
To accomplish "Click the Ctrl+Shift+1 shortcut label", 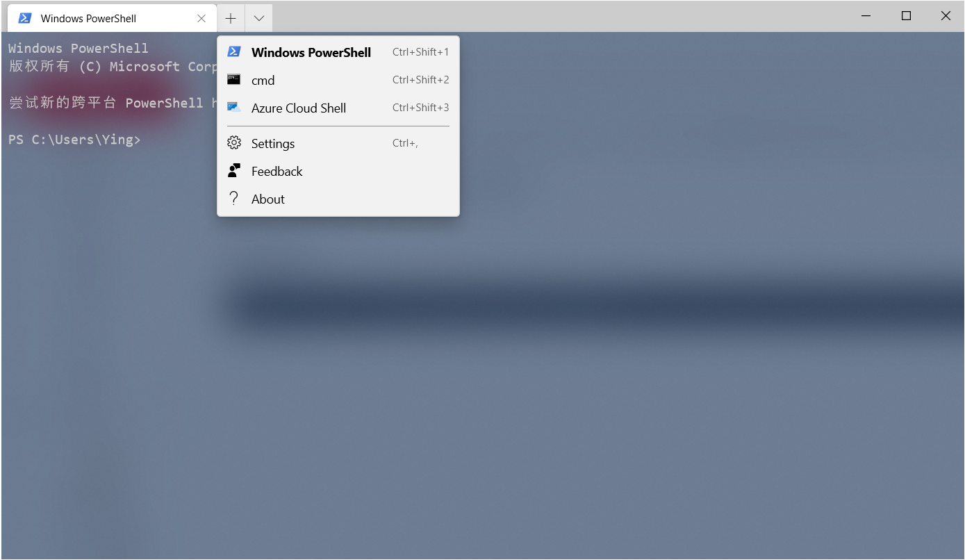I will coord(420,52).
